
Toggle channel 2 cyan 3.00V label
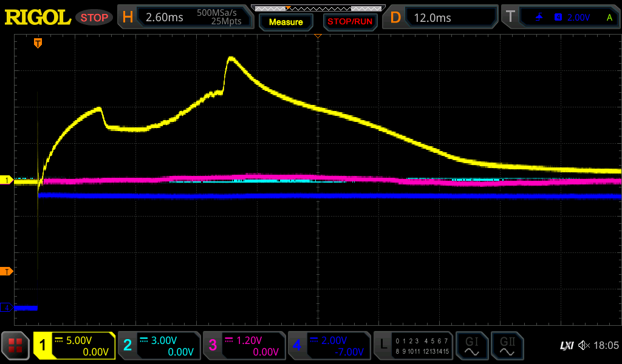159,346
